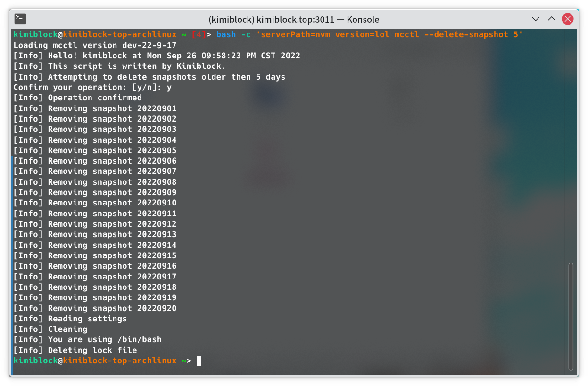Click 'You are using /bin/bash' line
Screen dimensions: 588x386
(x=87, y=339)
